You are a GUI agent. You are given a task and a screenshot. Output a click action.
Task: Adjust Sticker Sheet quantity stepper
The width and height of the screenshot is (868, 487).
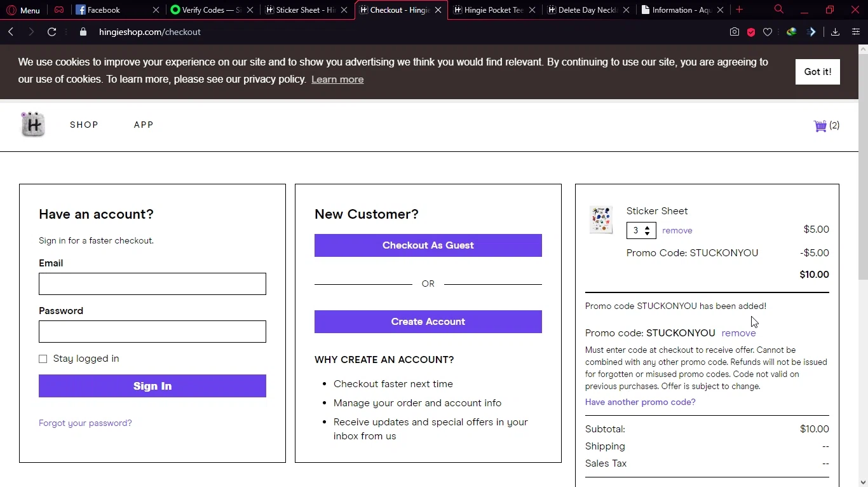point(647,230)
